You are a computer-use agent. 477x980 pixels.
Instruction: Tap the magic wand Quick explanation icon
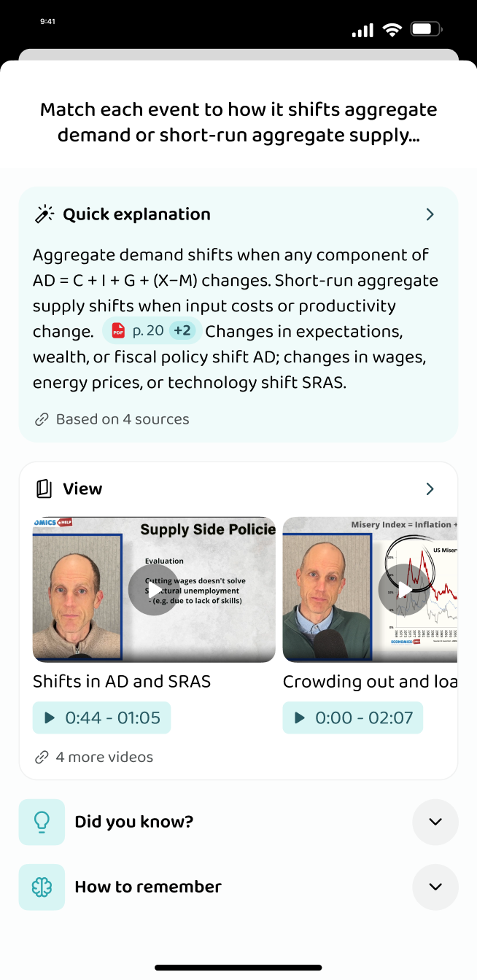pyautogui.click(x=44, y=214)
